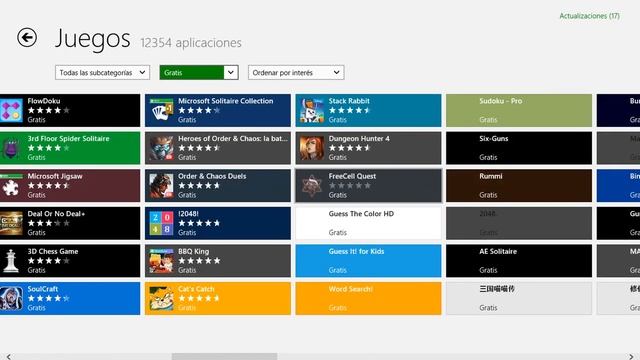Open the Sudoku - Pro tile
Viewport: 640px width, 360px height.
(x=519, y=110)
